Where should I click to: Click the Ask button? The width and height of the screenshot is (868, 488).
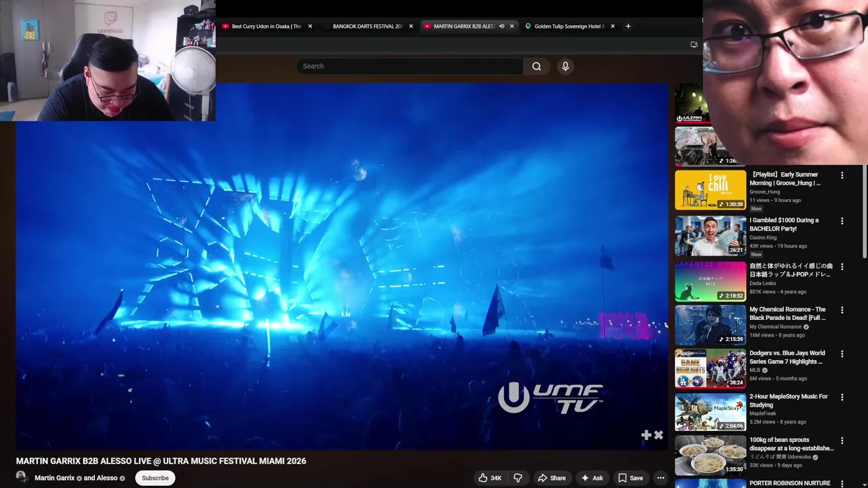click(x=591, y=478)
